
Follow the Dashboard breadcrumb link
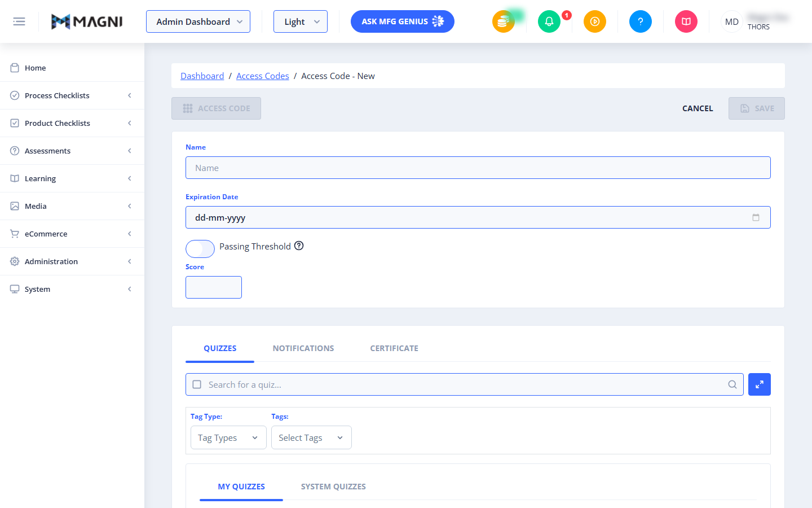tap(202, 76)
